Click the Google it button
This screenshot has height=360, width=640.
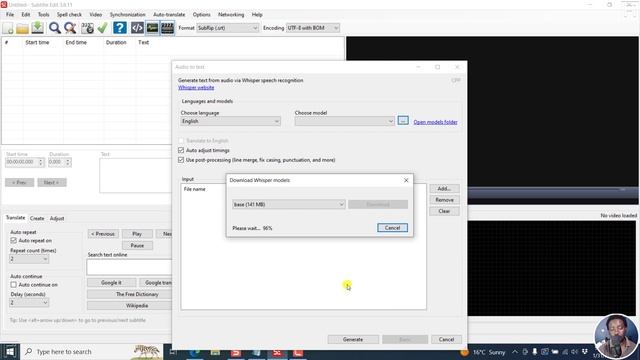pyautogui.click(x=111, y=282)
